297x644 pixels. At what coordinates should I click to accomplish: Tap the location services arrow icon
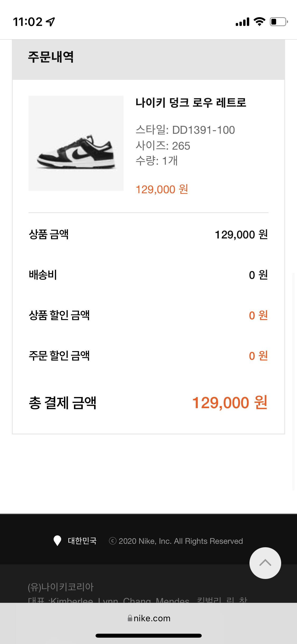[x=50, y=22]
